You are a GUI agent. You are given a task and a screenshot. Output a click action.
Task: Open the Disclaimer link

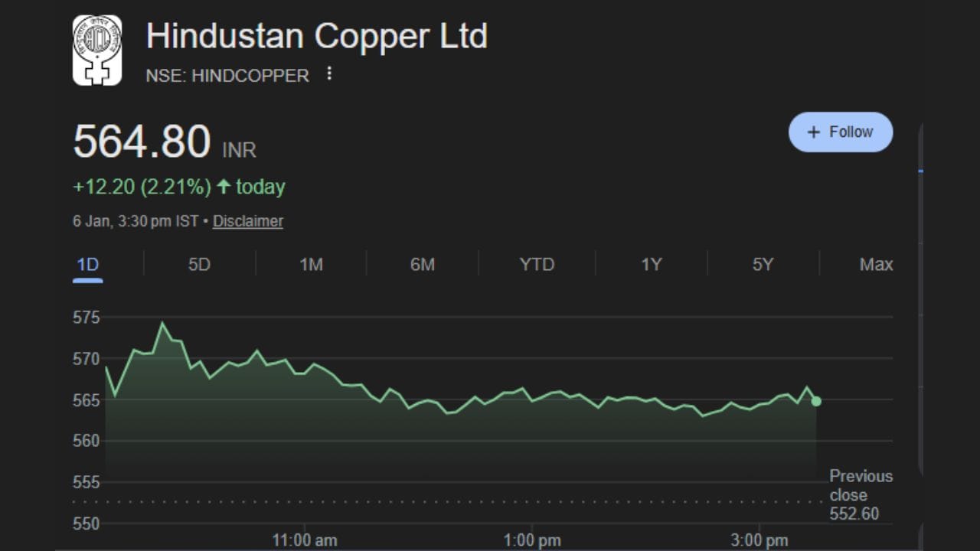click(x=247, y=221)
